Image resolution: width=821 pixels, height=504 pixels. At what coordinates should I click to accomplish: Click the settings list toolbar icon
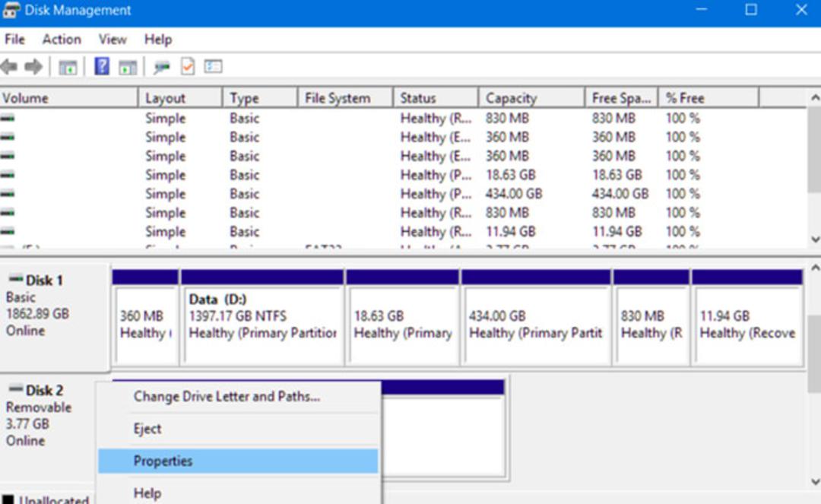pyautogui.click(x=213, y=66)
